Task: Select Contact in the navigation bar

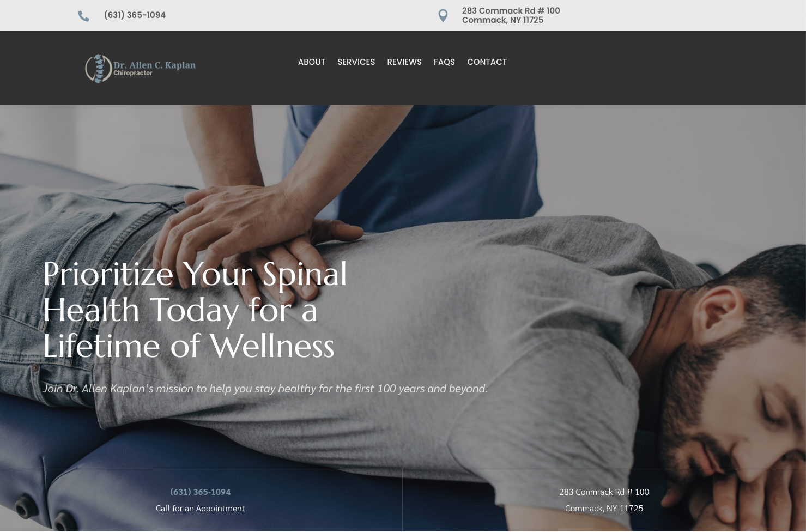Action: click(487, 62)
